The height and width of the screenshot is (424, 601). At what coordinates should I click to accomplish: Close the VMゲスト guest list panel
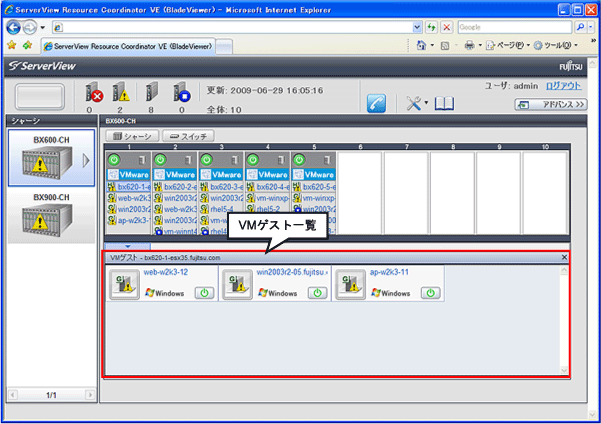[564, 257]
